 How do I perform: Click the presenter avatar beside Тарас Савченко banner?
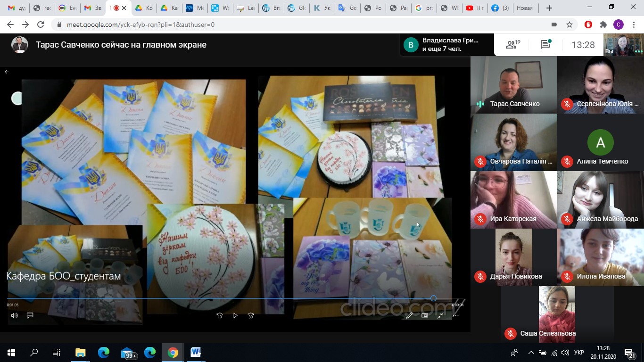(20, 45)
